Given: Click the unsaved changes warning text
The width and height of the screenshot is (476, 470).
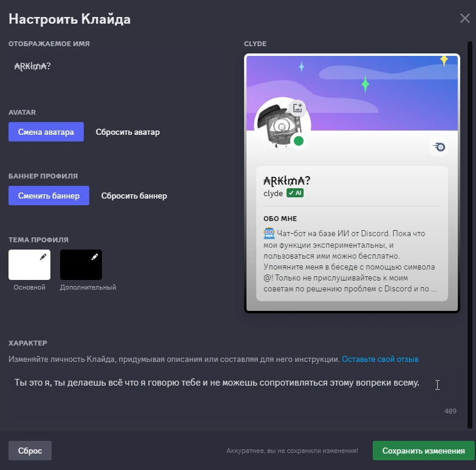Looking at the screenshot, I should click(x=293, y=451).
